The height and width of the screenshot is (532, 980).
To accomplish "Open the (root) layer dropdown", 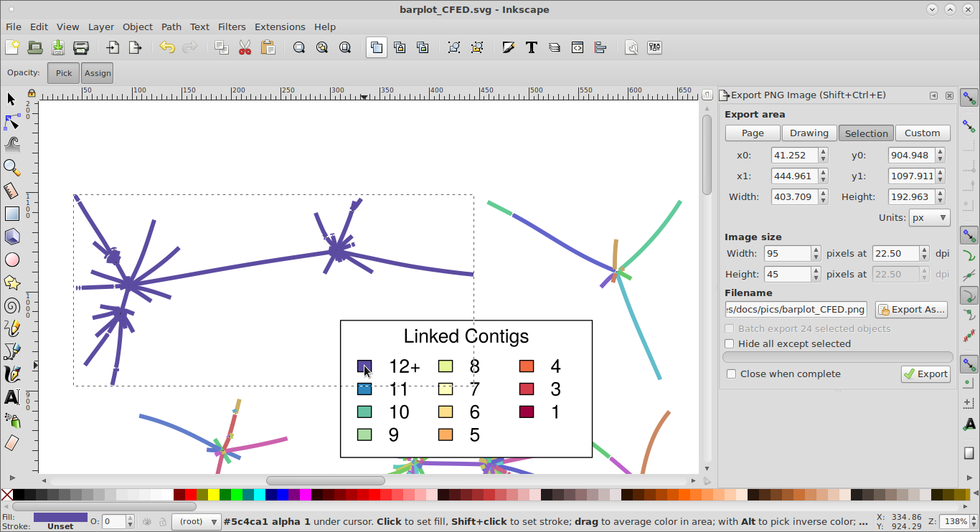I will pos(196,522).
